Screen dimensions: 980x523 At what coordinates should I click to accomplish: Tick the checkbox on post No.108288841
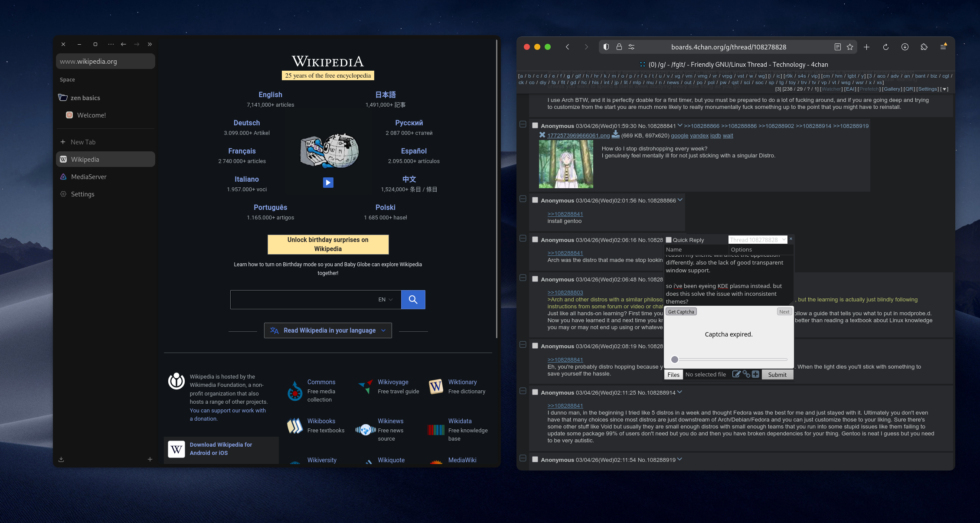[x=535, y=126]
